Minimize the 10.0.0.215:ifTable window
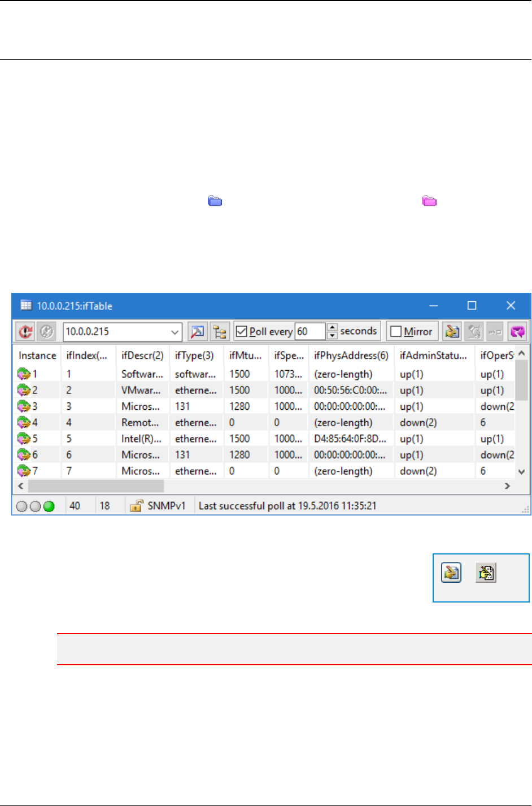 pyautogui.click(x=434, y=305)
